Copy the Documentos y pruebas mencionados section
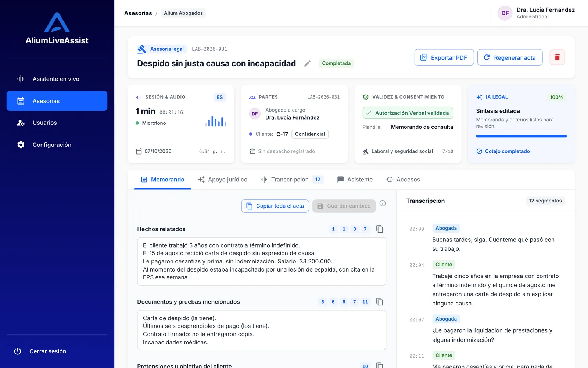This screenshot has height=368, width=588. pos(380,302)
